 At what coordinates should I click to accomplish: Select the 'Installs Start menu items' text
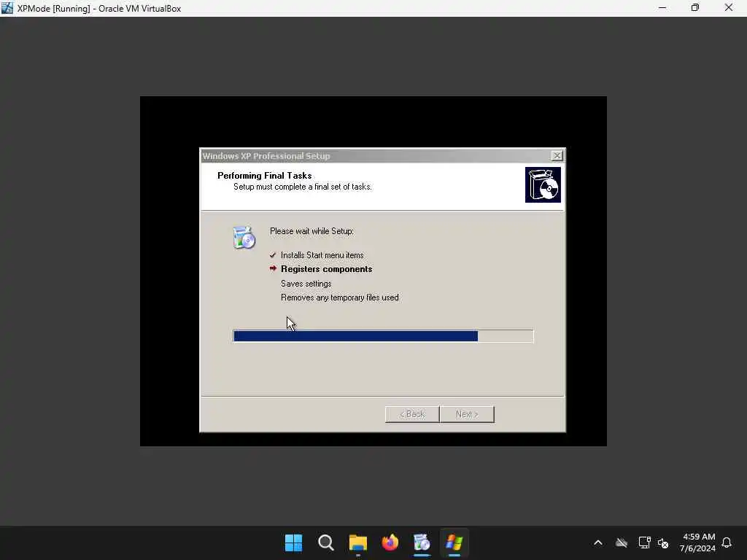(x=322, y=255)
